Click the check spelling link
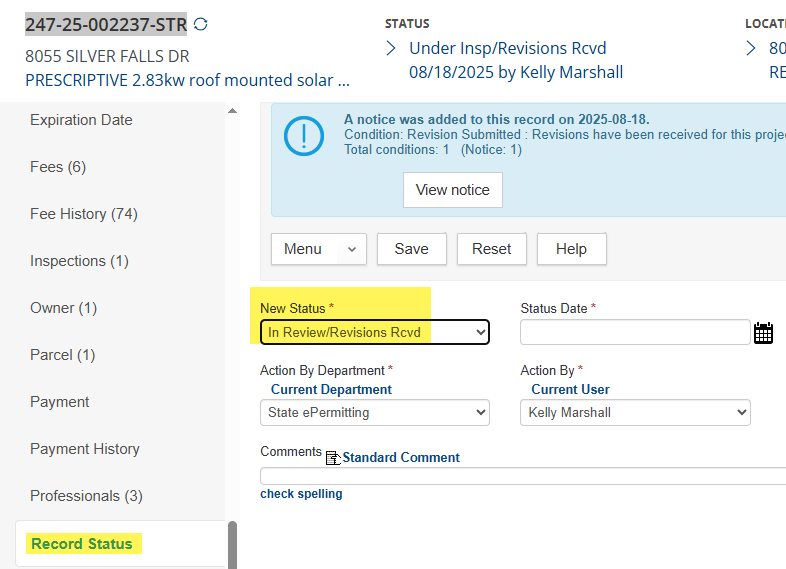Screen dimensions: 786x569 tap(301, 494)
